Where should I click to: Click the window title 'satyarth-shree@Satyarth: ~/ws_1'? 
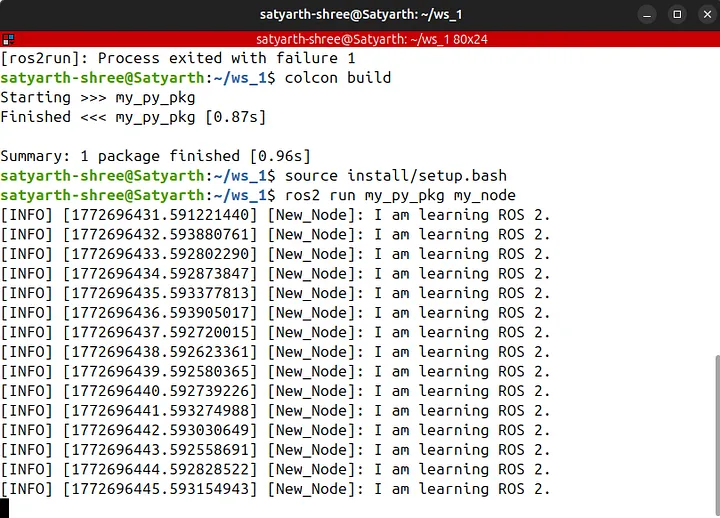point(360,15)
